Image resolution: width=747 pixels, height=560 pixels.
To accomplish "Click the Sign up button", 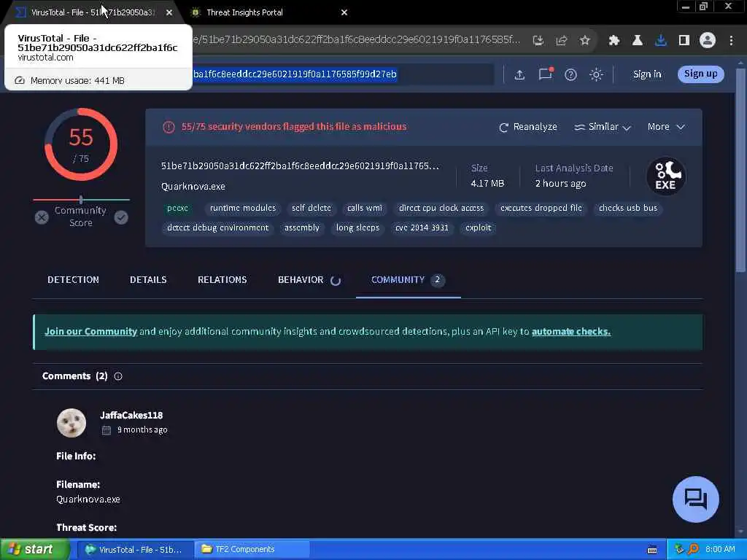I will (701, 74).
